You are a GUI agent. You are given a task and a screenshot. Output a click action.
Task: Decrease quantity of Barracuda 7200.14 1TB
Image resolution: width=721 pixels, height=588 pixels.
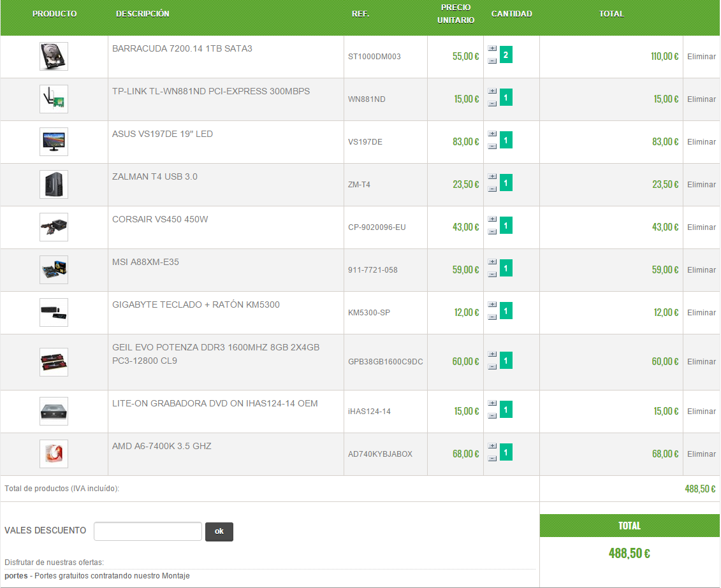click(x=492, y=61)
